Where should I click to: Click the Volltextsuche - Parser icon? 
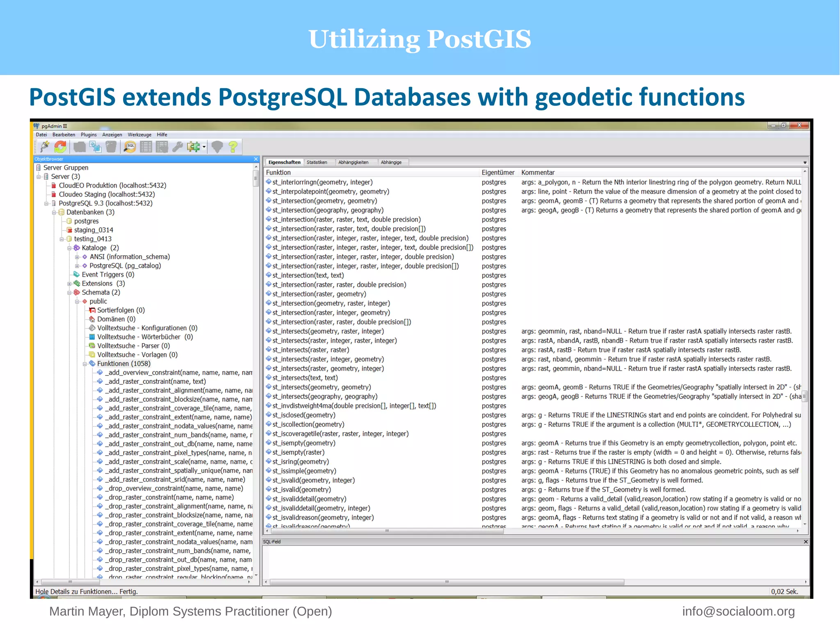[92, 346]
